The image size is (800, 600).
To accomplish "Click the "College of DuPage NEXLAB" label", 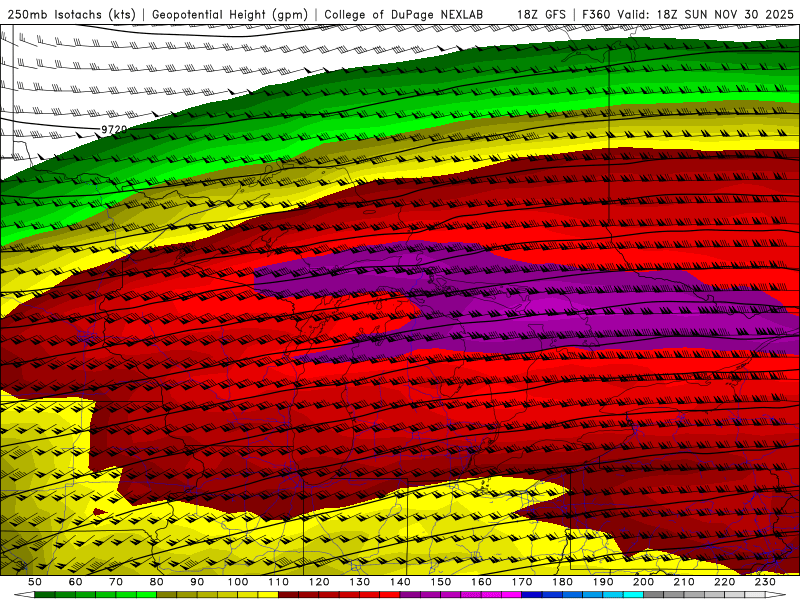I will click(403, 15).
